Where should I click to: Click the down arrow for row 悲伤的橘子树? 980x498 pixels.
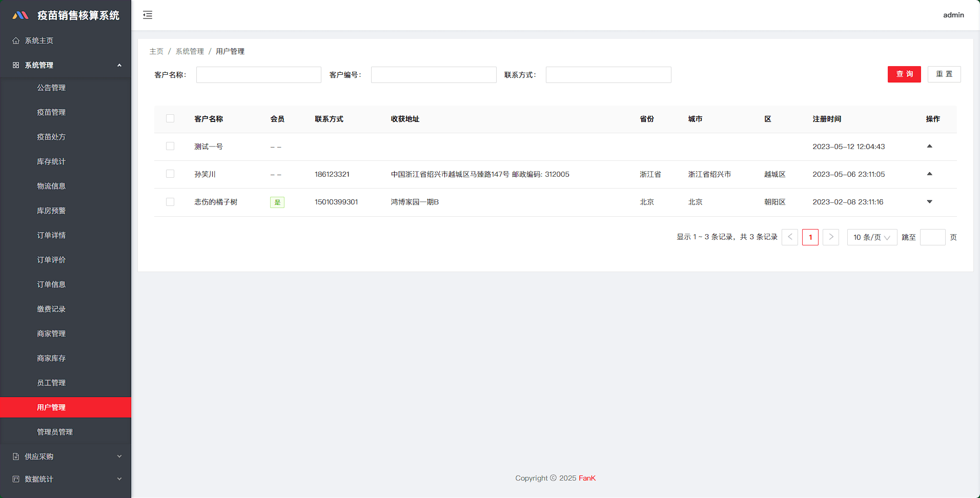[x=929, y=202]
